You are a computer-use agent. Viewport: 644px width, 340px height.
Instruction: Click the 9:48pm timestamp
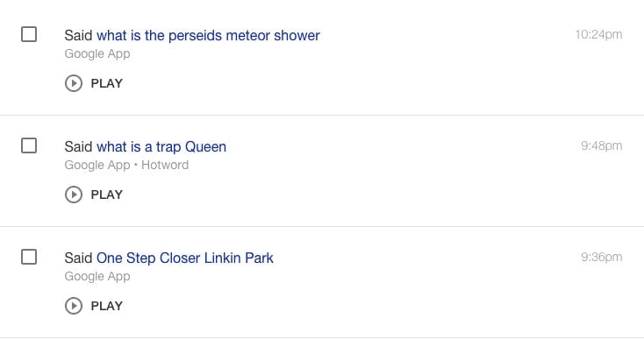coord(601,145)
